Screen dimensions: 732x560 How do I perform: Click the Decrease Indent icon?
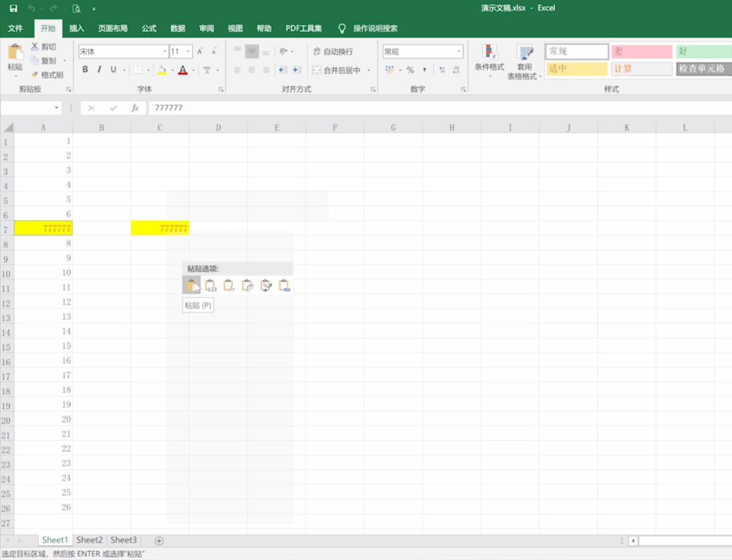pos(283,70)
